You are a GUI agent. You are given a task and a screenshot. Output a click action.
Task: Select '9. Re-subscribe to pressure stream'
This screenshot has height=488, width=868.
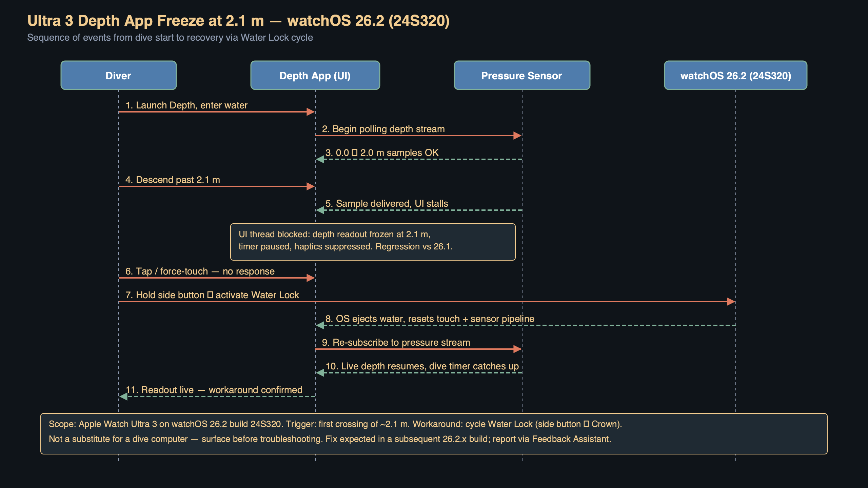pyautogui.click(x=396, y=342)
